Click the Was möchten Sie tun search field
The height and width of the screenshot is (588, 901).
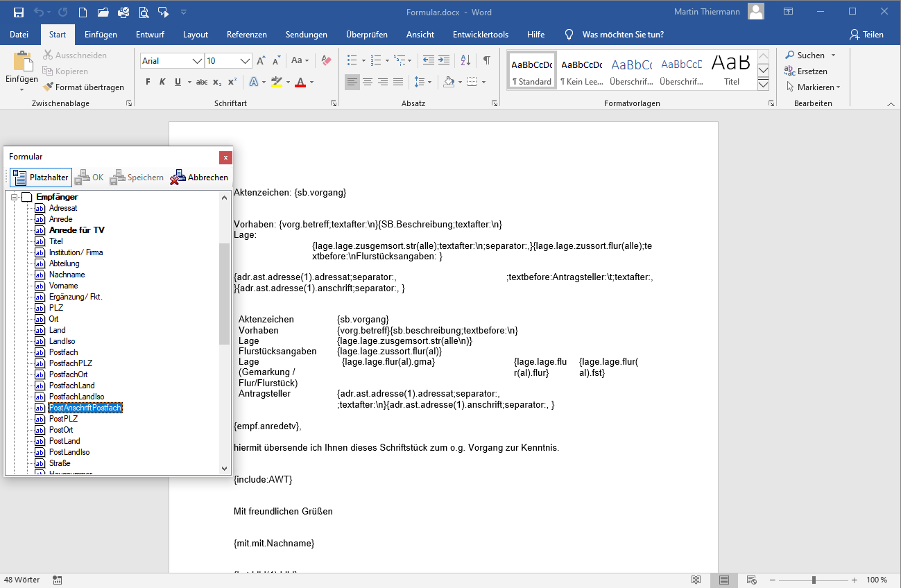tap(623, 35)
